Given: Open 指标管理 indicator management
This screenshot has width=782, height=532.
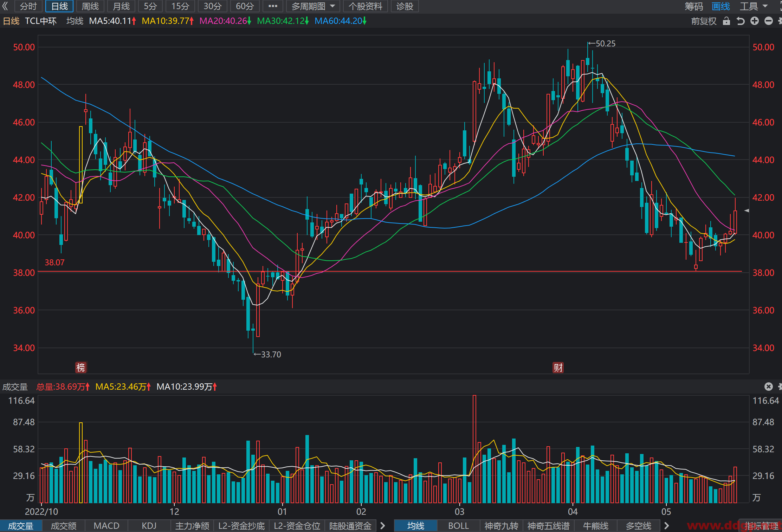Looking at the screenshot, I should pos(761,526).
